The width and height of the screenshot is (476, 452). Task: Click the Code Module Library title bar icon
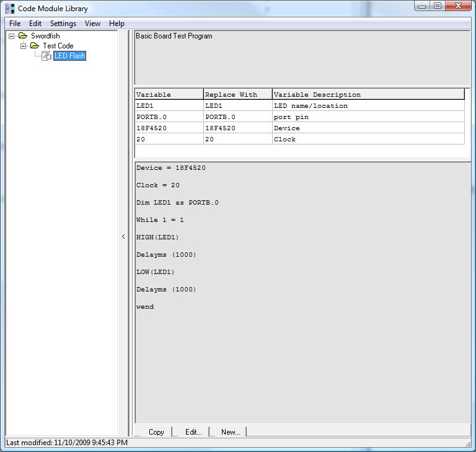(x=10, y=9)
